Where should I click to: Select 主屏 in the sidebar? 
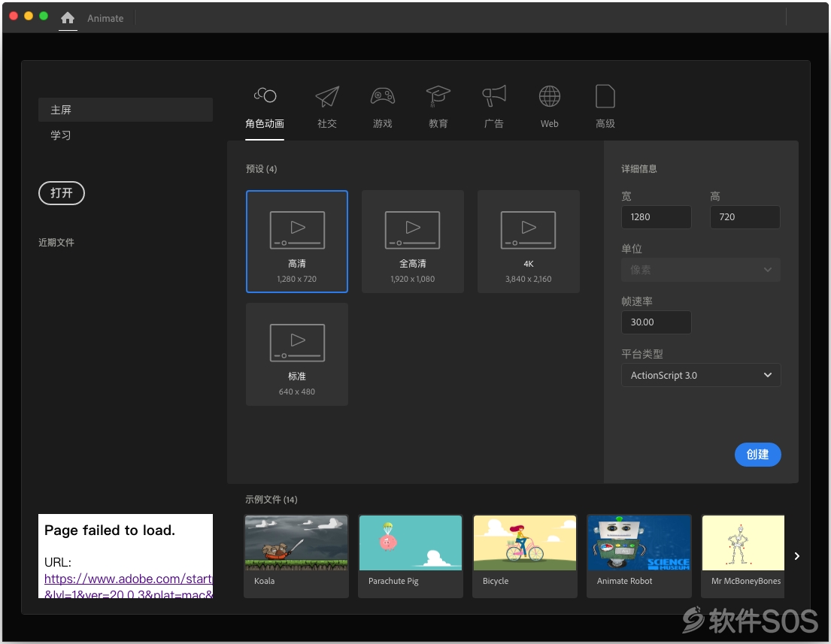[x=126, y=110]
